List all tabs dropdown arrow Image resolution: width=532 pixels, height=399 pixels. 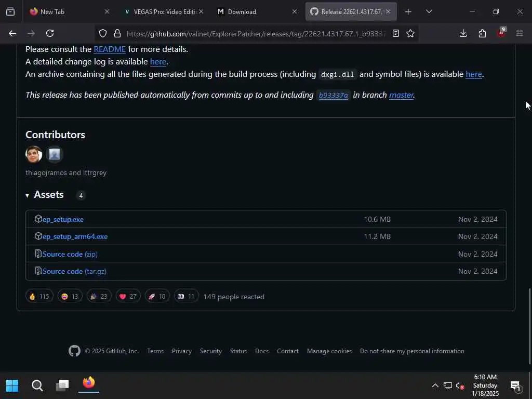pyautogui.click(x=429, y=11)
